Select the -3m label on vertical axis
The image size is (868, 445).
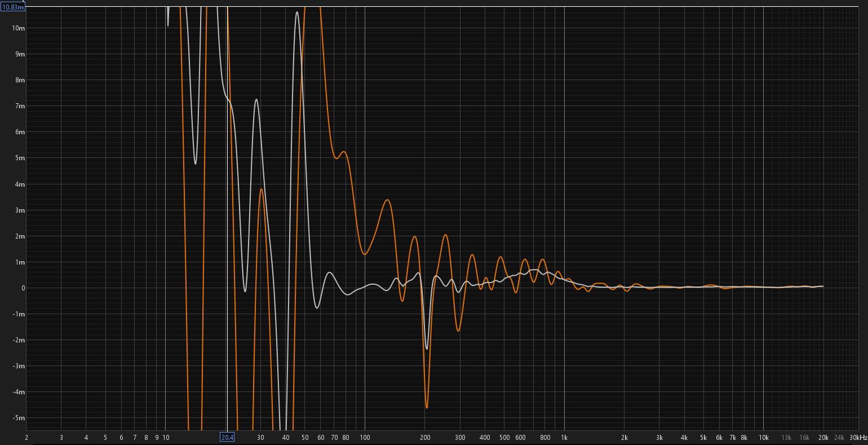tap(19, 366)
